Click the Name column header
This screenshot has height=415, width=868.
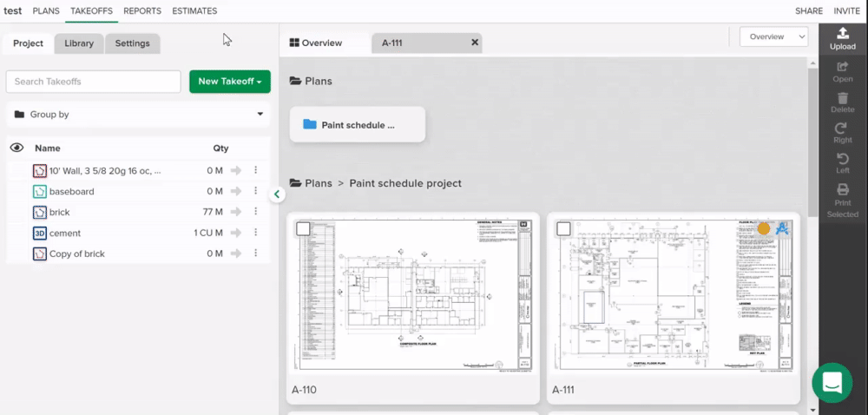[48, 148]
